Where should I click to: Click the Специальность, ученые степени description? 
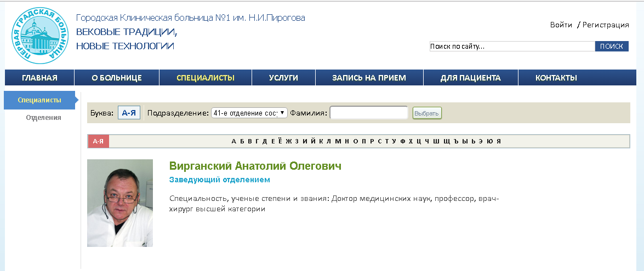click(x=334, y=204)
